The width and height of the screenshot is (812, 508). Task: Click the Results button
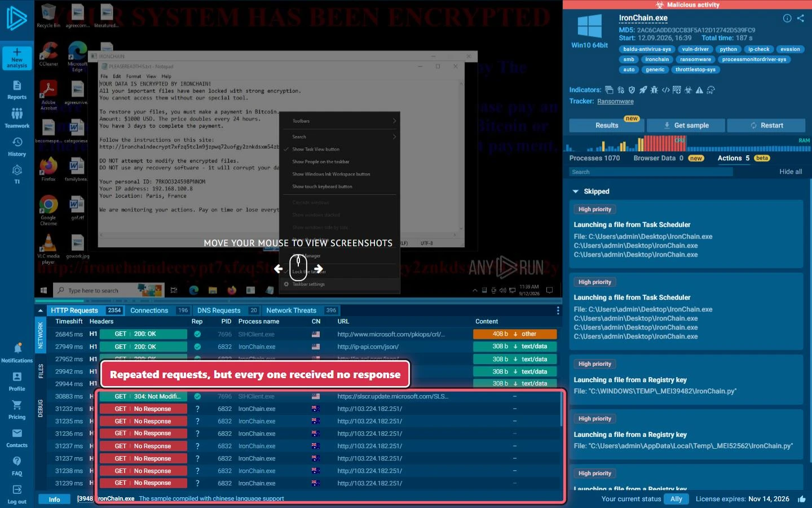pyautogui.click(x=607, y=125)
